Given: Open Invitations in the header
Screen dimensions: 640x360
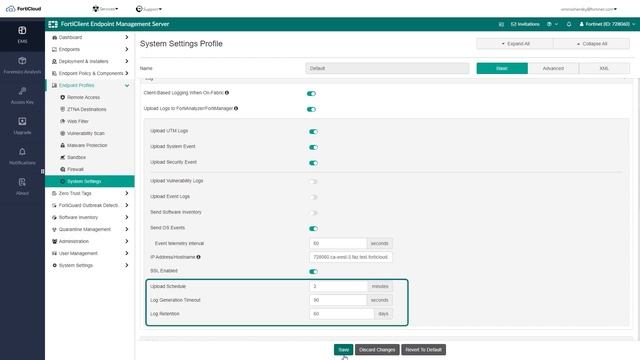Looking at the screenshot, I should click(525, 24).
